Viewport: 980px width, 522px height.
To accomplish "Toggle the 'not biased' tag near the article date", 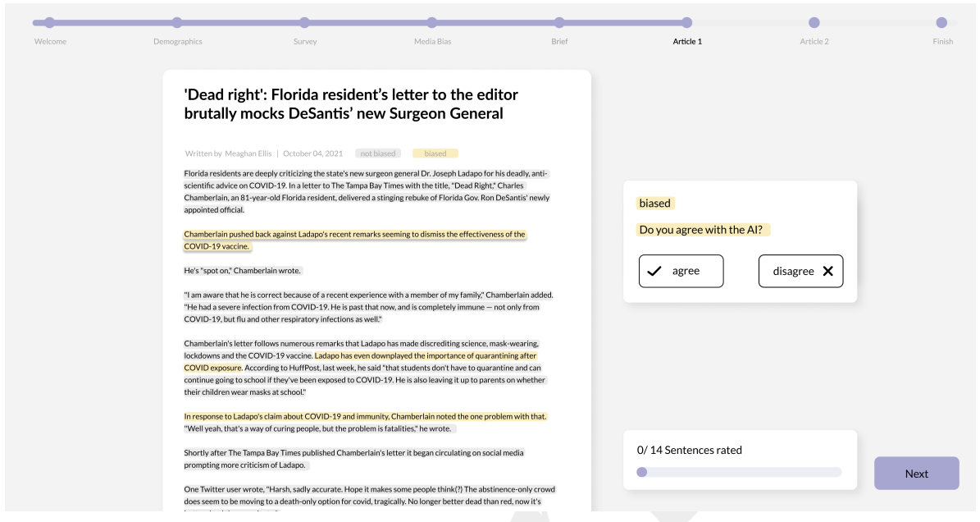I will tap(377, 153).
